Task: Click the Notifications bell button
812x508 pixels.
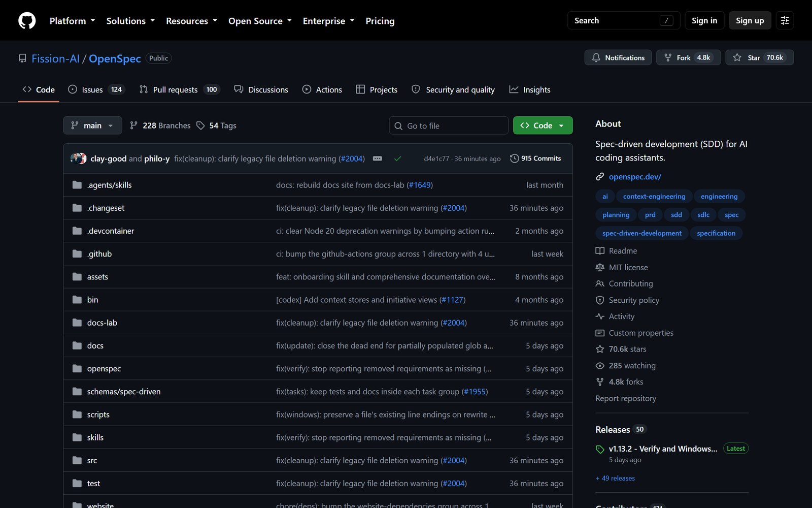Action: (x=618, y=57)
